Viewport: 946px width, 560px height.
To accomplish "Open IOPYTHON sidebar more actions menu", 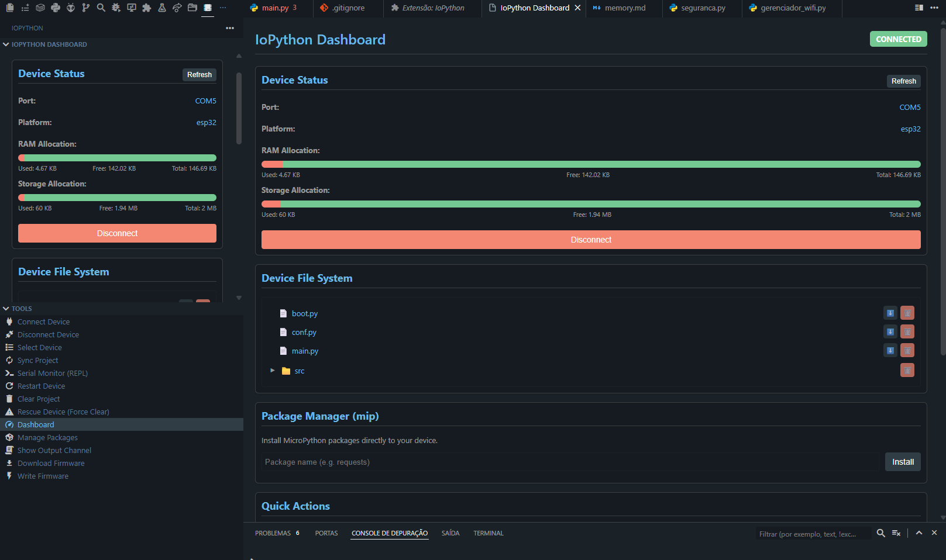I will click(230, 28).
